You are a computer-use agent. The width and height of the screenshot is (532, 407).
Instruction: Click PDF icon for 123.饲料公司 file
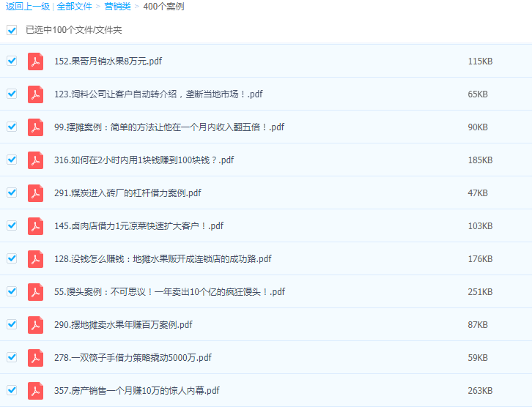pyautogui.click(x=35, y=94)
